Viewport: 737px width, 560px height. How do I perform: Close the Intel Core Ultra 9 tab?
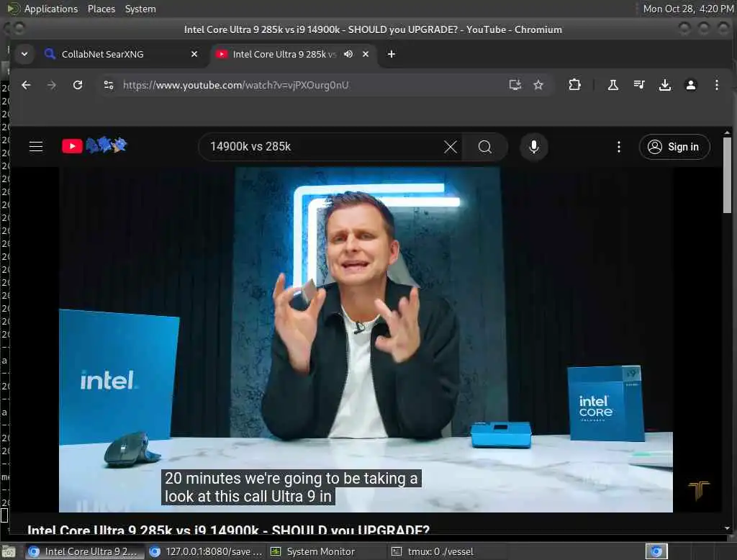point(366,54)
